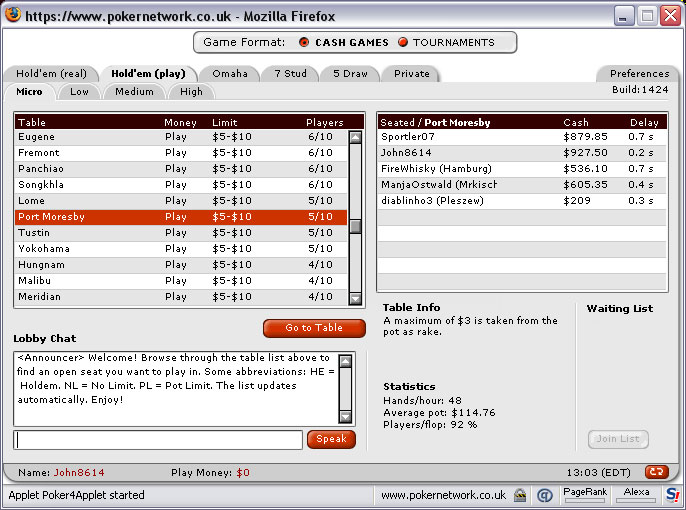The image size is (686, 510).
Task: Select the Hungnam table row
Action: pyautogui.click(x=182, y=265)
